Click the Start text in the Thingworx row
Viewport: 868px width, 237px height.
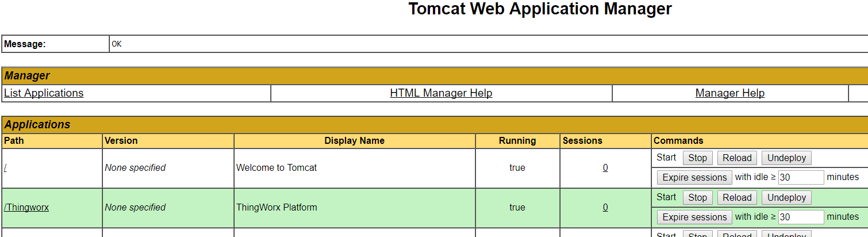(x=666, y=197)
